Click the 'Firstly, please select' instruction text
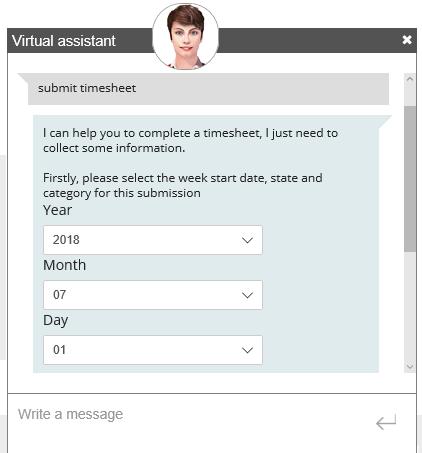Screen dimensions: 422x453 (x=183, y=185)
